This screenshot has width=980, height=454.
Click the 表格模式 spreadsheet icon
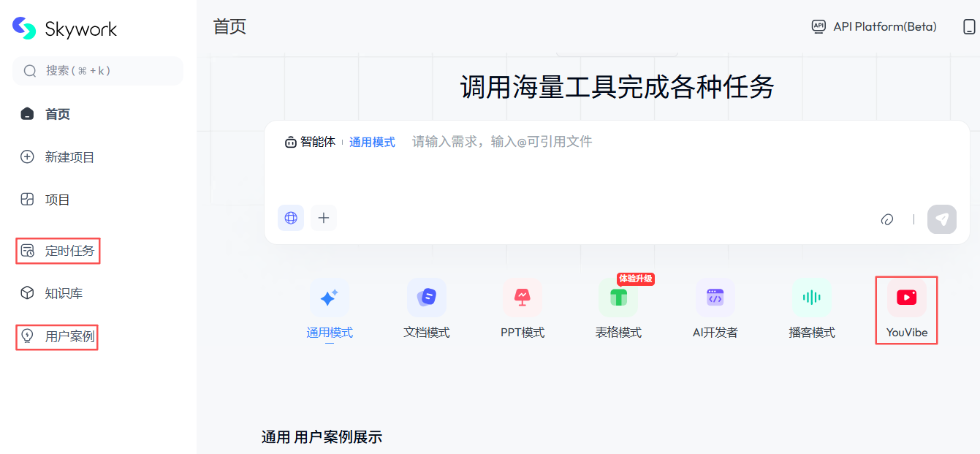coord(618,298)
